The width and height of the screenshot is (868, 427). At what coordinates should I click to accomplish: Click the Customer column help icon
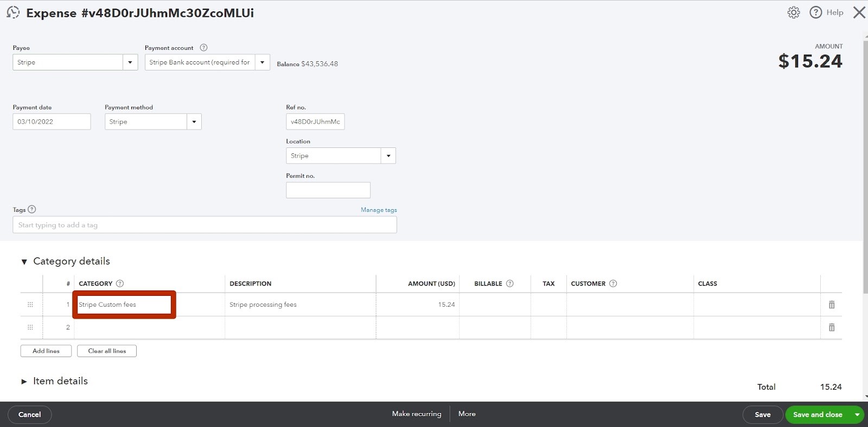613,283
